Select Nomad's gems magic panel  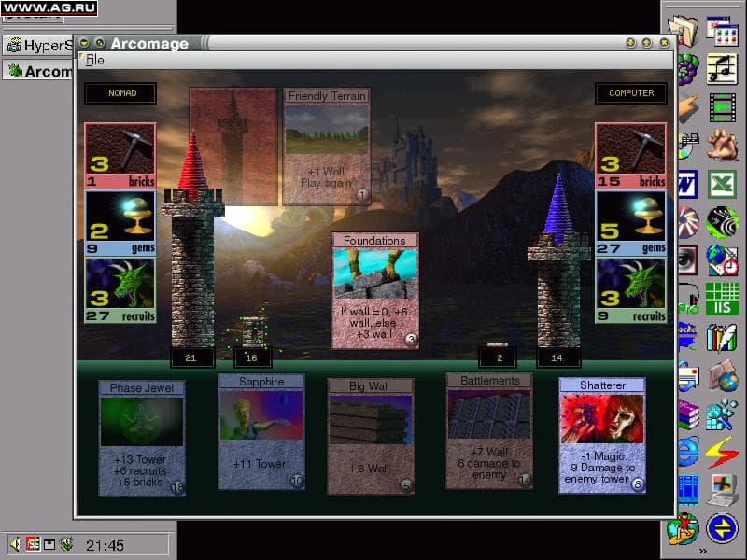tap(120, 223)
